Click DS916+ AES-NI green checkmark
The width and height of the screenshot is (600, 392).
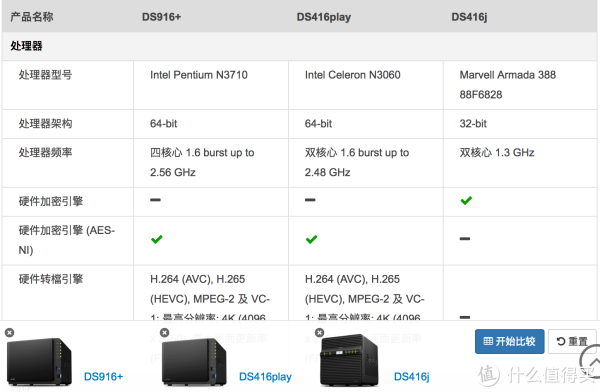click(x=157, y=239)
